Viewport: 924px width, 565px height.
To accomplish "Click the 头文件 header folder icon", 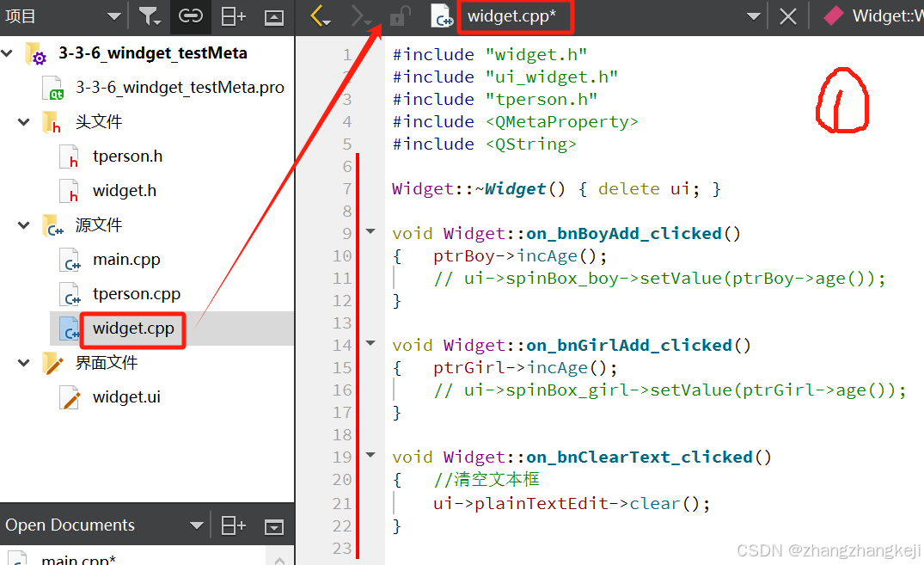I will (x=52, y=123).
